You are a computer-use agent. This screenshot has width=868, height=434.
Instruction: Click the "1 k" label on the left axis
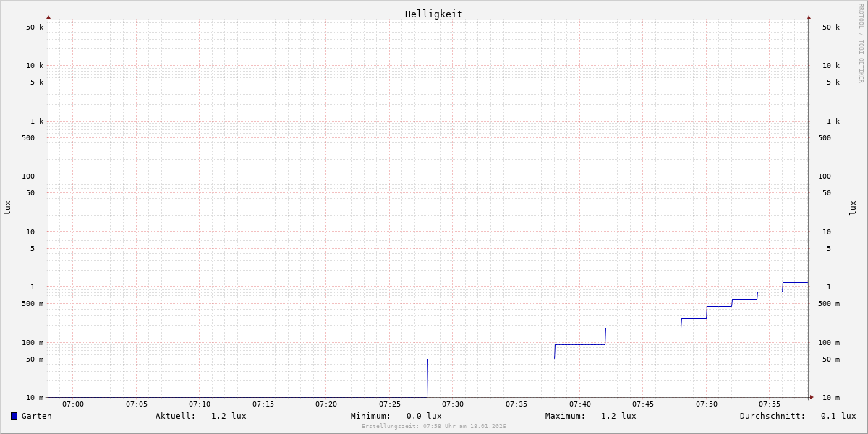37,122
